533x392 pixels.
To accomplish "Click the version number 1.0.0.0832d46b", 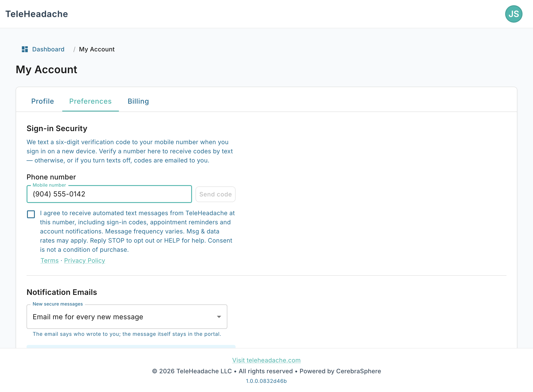I will (266, 381).
